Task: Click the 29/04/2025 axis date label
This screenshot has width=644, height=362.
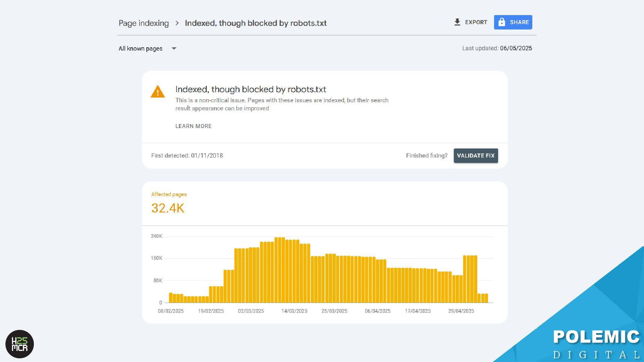Action: tap(461, 311)
